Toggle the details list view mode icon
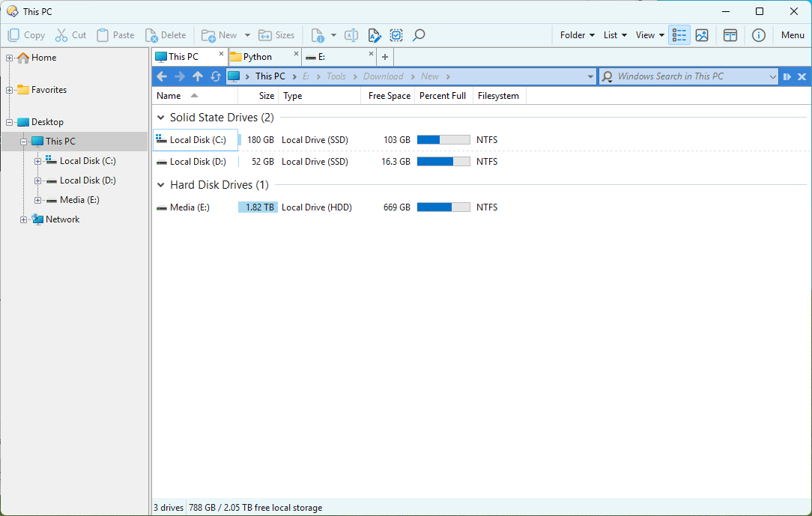The height and width of the screenshot is (516, 812). point(679,35)
